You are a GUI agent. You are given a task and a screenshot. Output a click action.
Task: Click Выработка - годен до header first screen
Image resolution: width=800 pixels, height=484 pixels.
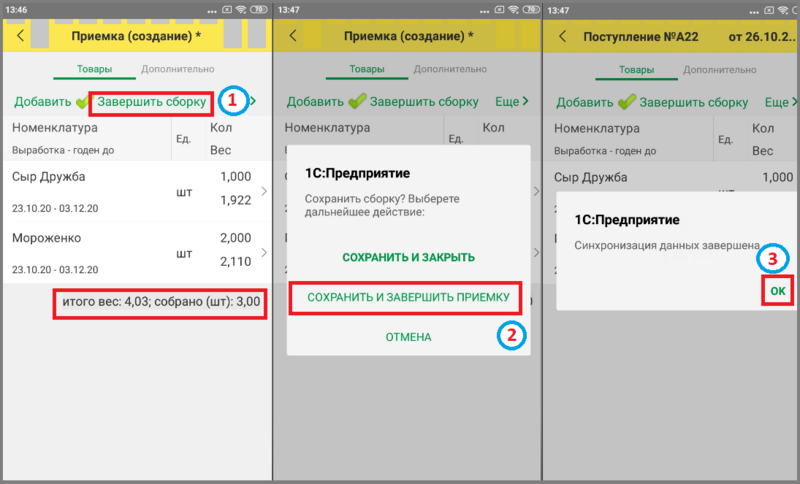[x=63, y=150]
